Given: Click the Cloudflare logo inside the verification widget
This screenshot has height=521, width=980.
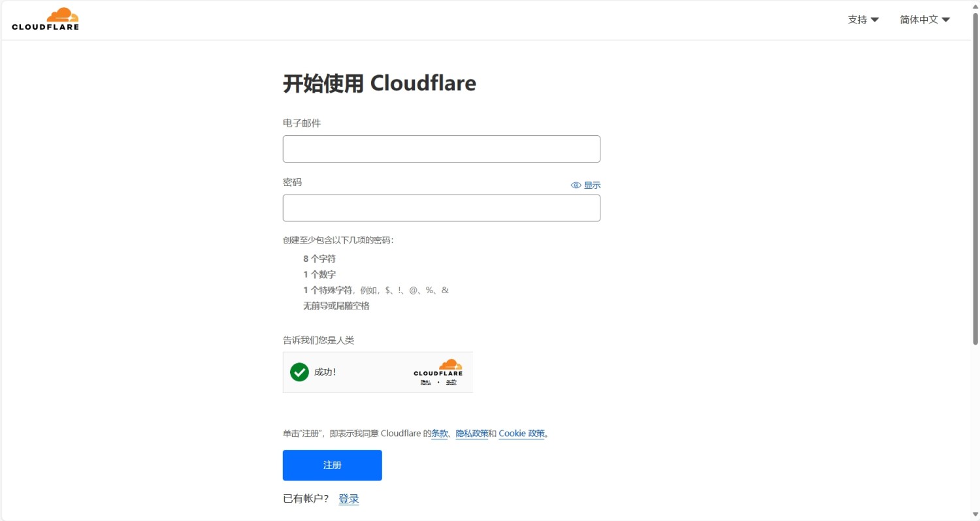Looking at the screenshot, I should [438, 368].
